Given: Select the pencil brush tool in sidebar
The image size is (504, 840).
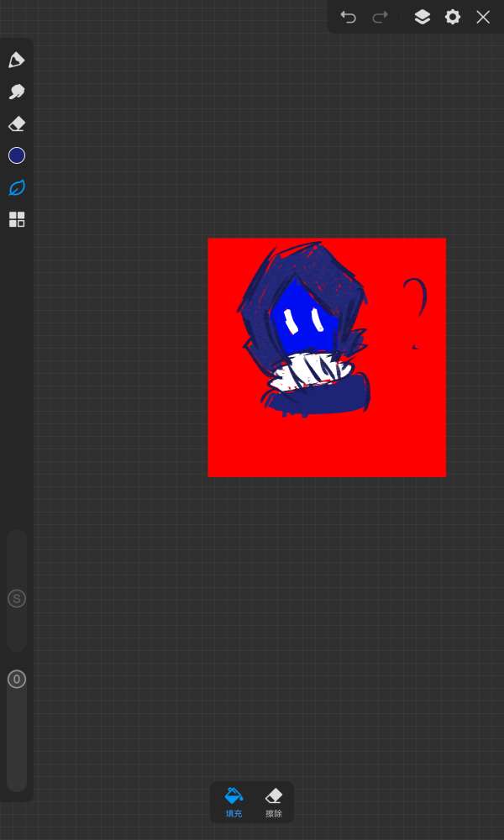Looking at the screenshot, I should (x=17, y=60).
